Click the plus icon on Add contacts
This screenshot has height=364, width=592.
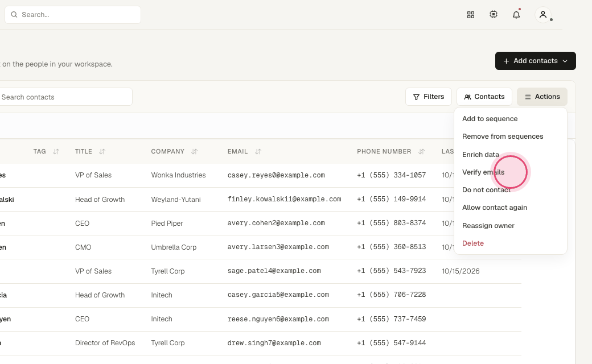point(506,61)
